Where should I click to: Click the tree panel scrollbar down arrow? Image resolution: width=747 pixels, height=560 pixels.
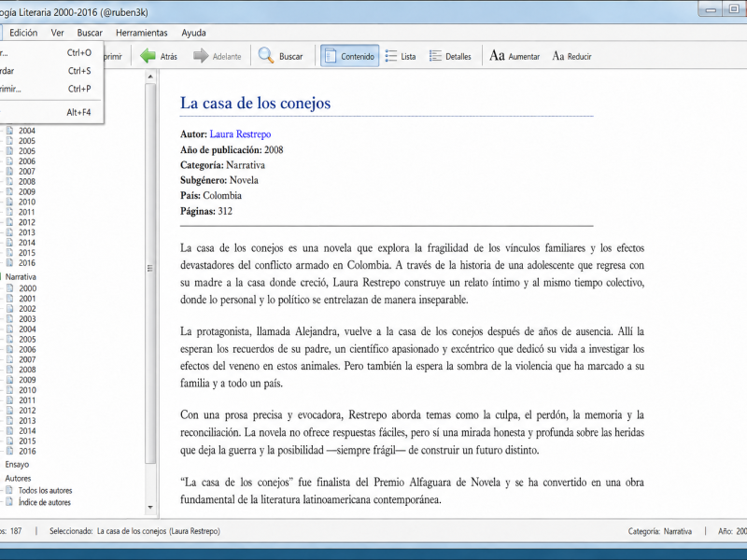(x=150, y=508)
